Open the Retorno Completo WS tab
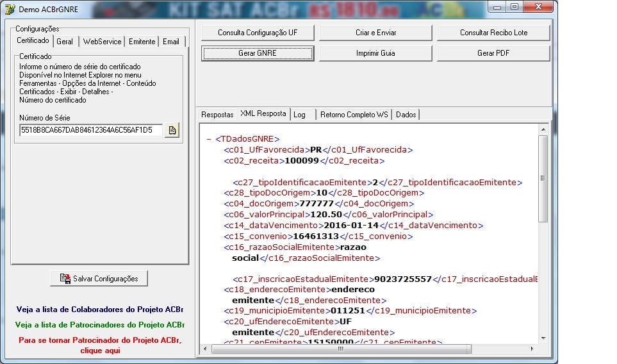The height and width of the screenshot is (364, 617). (x=354, y=115)
